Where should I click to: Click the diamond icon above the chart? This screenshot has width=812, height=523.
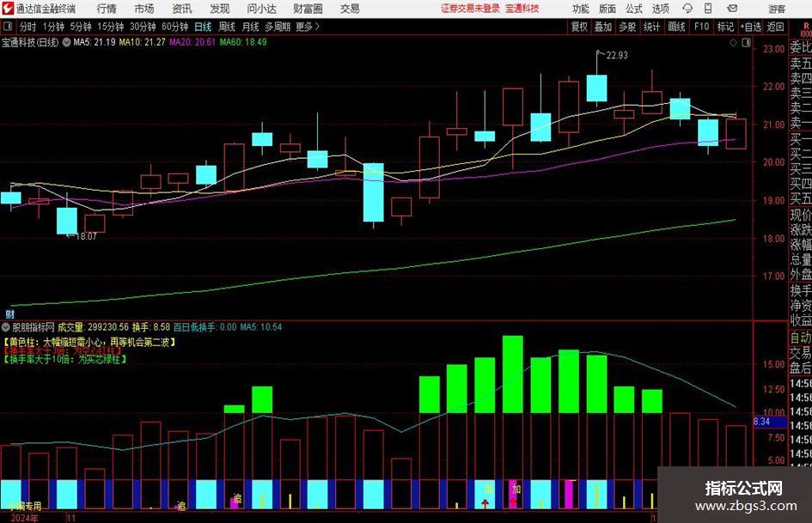pos(733,43)
